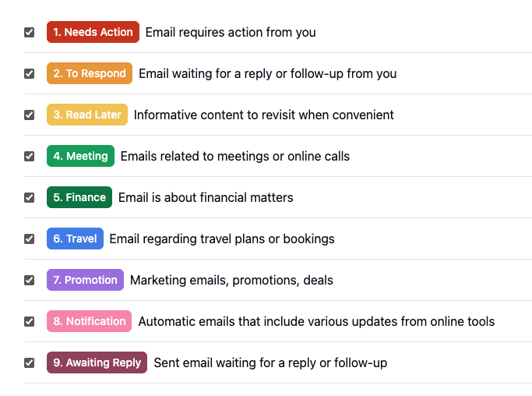Select the green Meeting label
The height and width of the screenshot is (396, 532).
80,156
